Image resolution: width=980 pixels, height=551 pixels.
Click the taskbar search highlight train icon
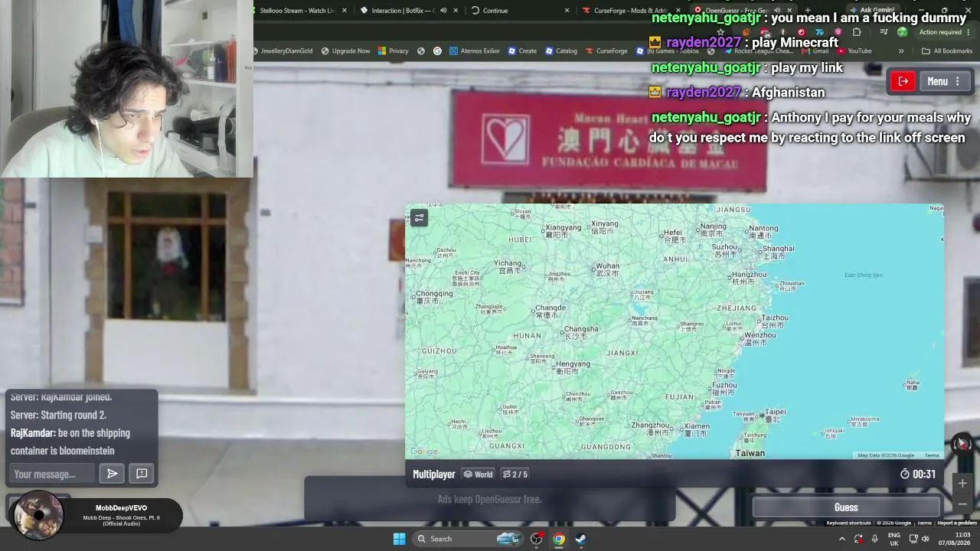508,539
